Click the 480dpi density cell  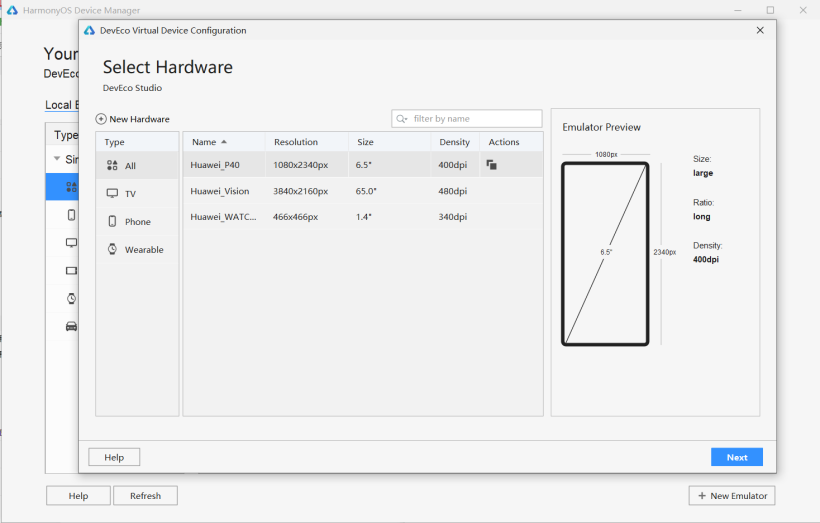pyautogui.click(x=453, y=191)
